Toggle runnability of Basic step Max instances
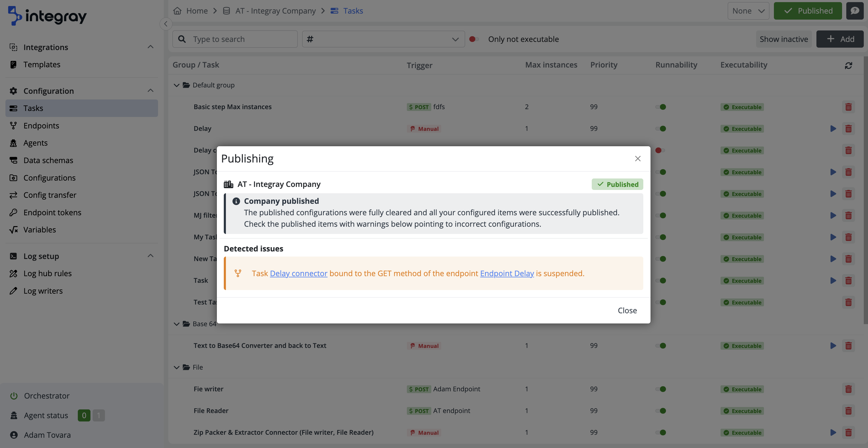868x448 pixels. (661, 107)
